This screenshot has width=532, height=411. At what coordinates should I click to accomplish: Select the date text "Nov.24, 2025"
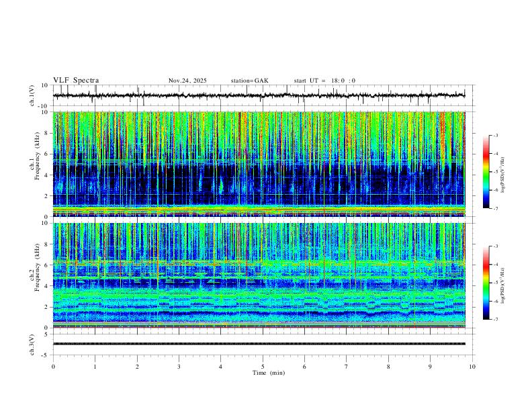coord(187,81)
